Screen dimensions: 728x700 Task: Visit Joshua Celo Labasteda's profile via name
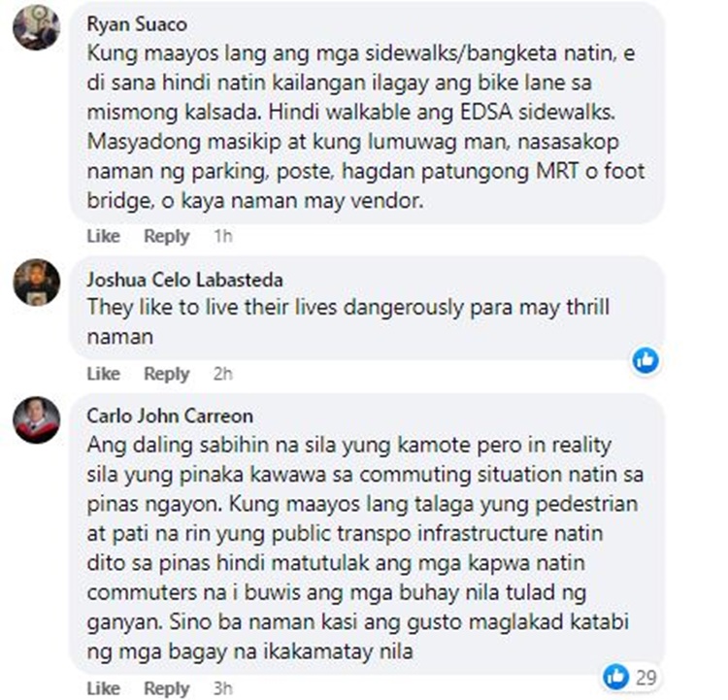pyautogui.click(x=184, y=280)
